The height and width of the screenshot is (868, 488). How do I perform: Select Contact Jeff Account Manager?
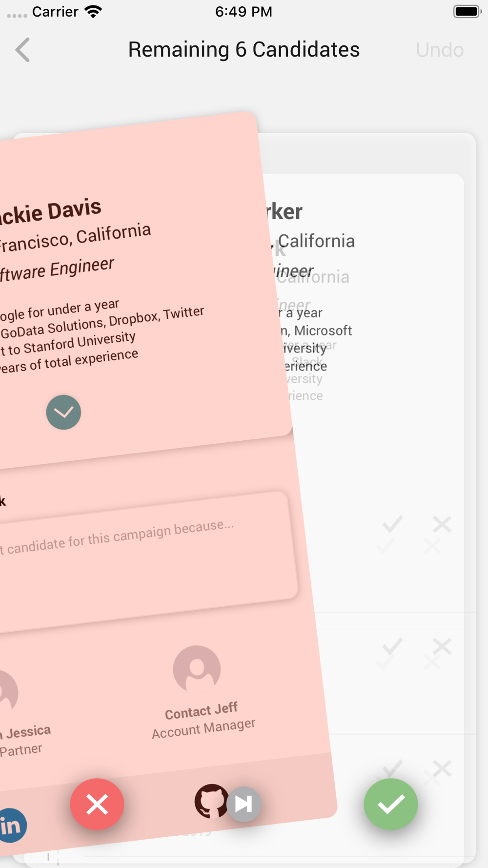tap(203, 721)
